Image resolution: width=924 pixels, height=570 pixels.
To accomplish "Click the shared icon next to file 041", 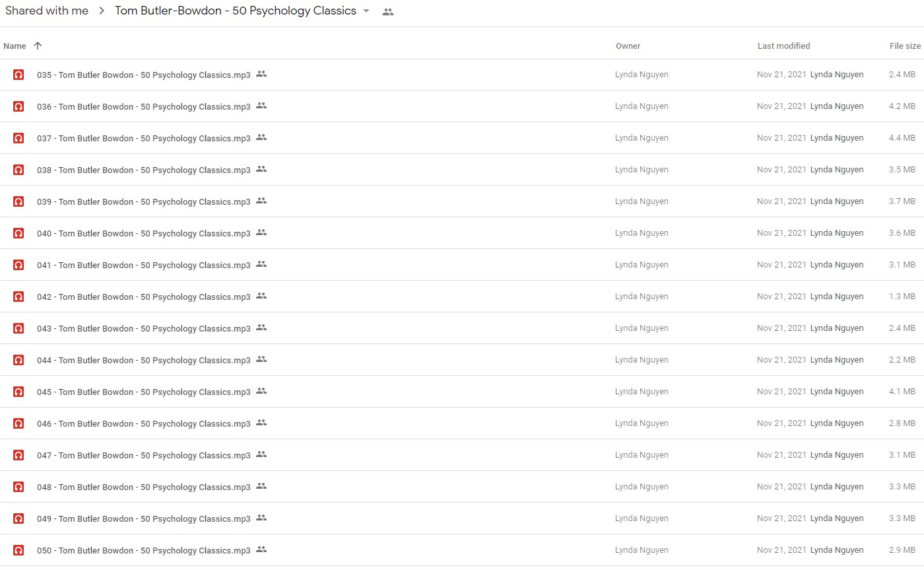I will 261,264.
